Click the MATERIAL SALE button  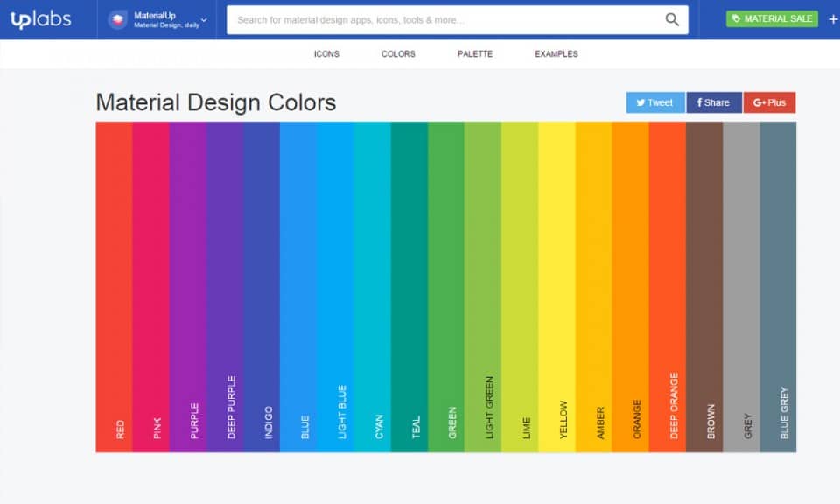coord(772,17)
